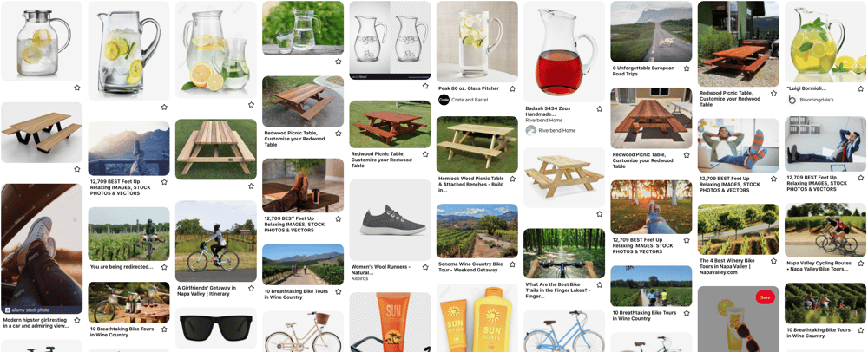Star the Sonoma Wine Country Bike Tour pin

[x=512, y=264]
